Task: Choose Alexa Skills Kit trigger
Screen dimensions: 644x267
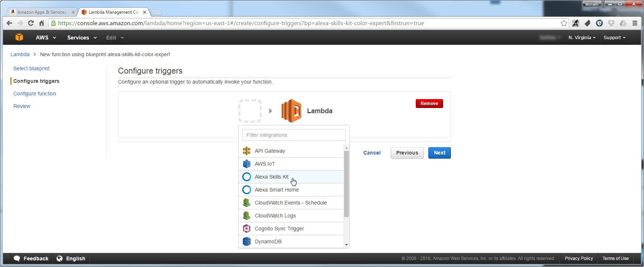Action: coord(291,177)
